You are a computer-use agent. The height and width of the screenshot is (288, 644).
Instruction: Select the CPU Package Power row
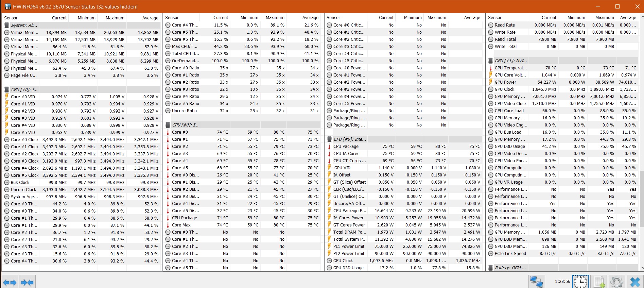click(x=404, y=210)
